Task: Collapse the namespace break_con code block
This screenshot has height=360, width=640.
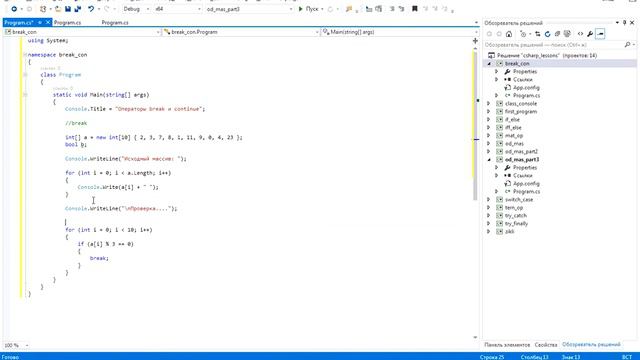Action: click(25, 55)
